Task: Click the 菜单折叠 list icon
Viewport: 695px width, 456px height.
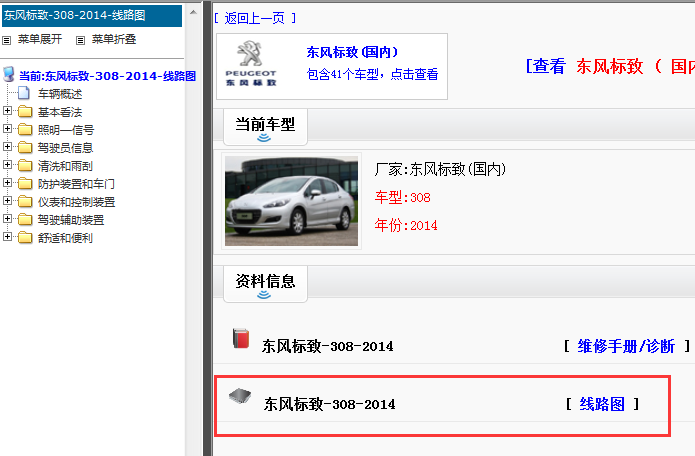Action: [80, 40]
